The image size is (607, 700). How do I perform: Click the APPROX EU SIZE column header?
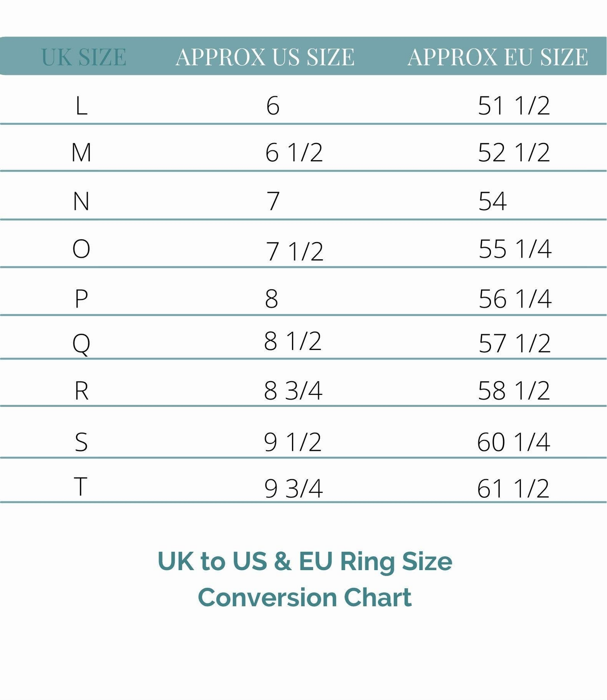pyautogui.click(x=497, y=57)
